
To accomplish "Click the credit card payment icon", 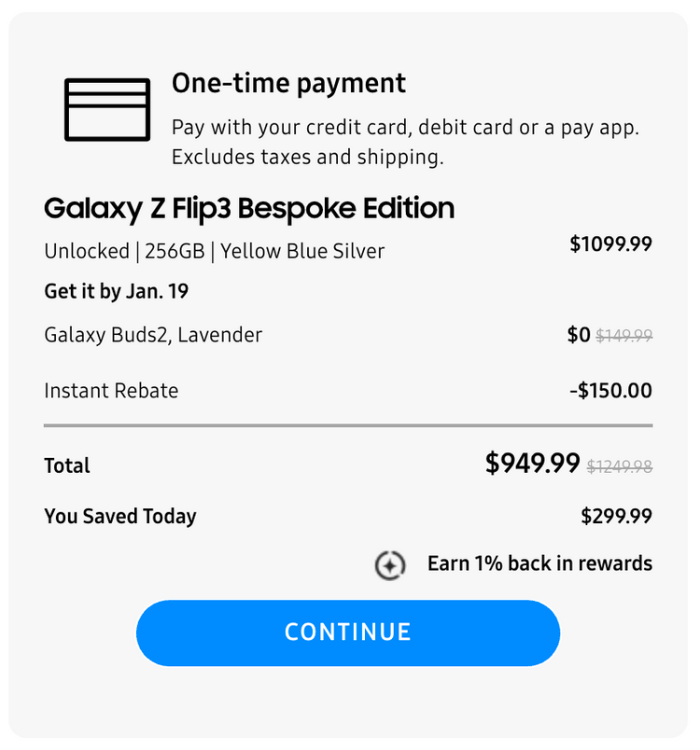I will click(x=106, y=110).
